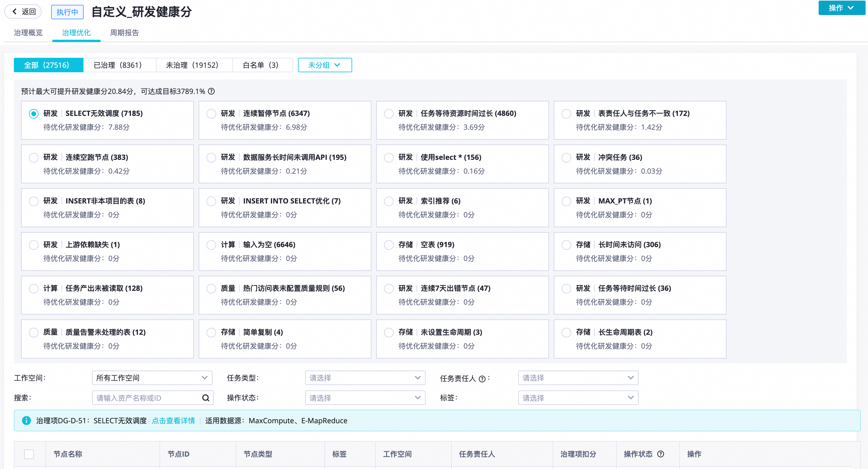Image resolution: width=868 pixels, height=469 pixels.
Task: Select the 空表 (919) radio option
Action: 389,245
